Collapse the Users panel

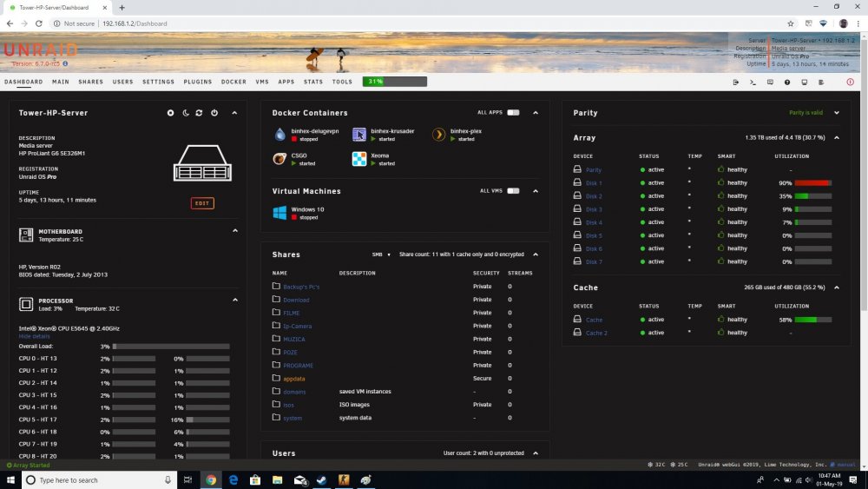(536, 453)
